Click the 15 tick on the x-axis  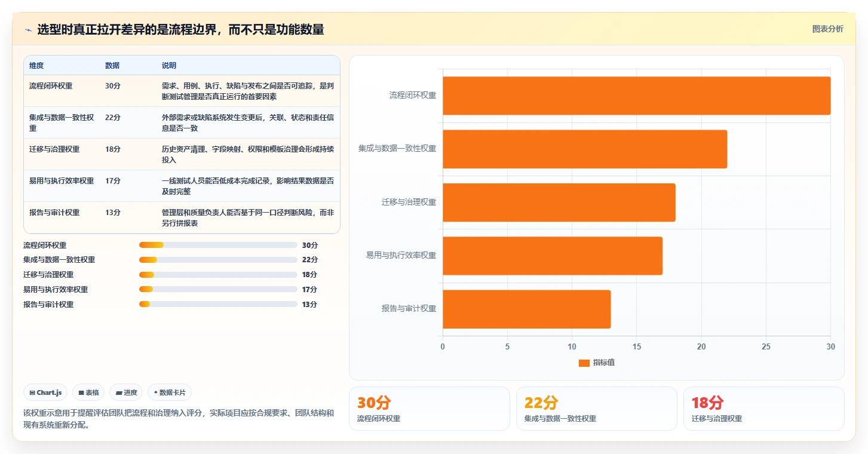point(637,347)
